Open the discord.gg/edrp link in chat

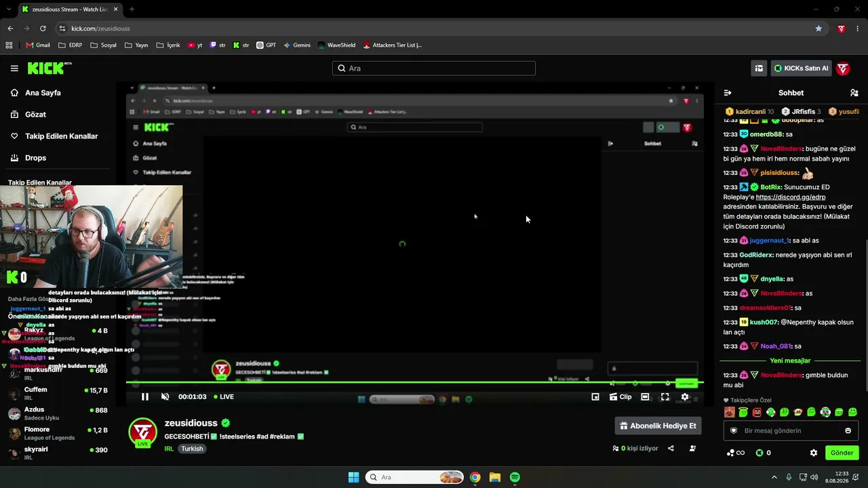tap(791, 197)
